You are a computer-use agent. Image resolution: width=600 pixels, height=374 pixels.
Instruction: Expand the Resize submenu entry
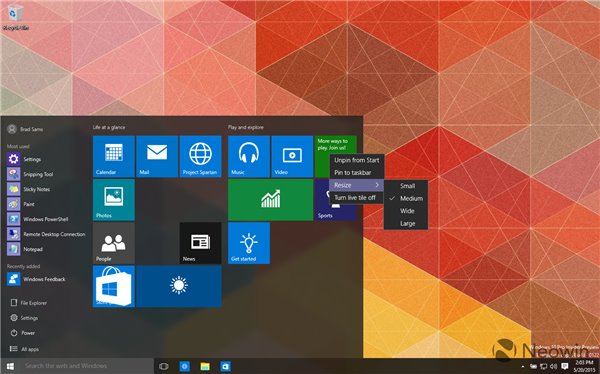[x=356, y=185]
